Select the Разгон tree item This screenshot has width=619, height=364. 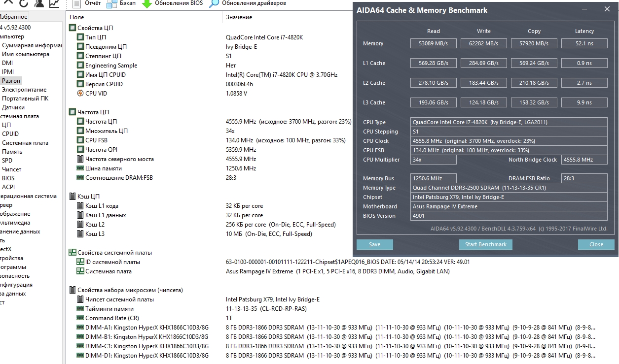click(11, 81)
